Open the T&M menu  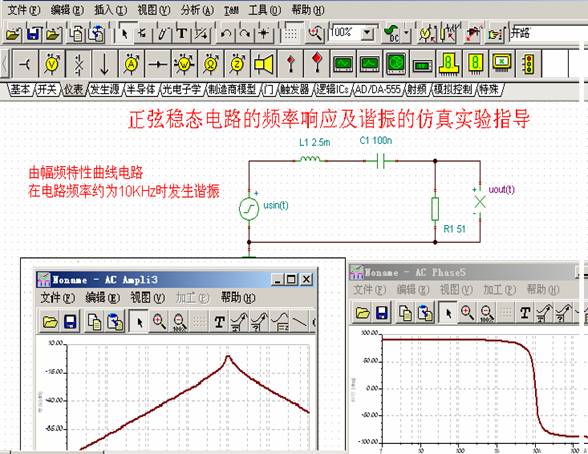[x=231, y=10]
